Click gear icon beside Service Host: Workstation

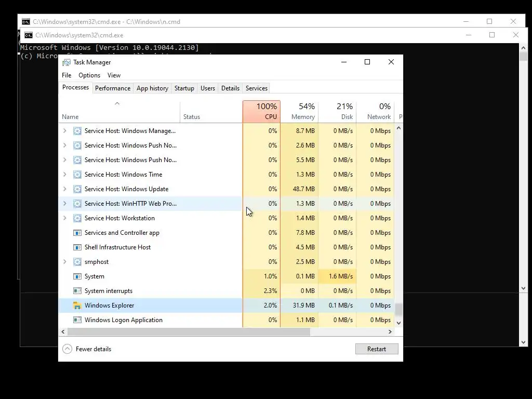click(x=77, y=218)
